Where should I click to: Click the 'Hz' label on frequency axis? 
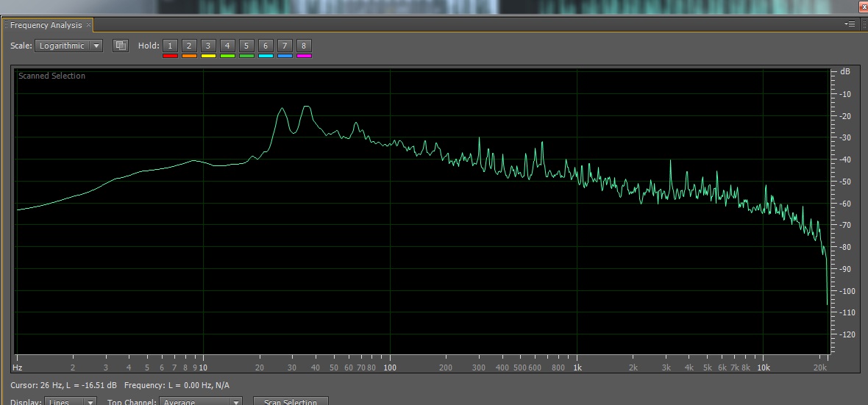pos(17,368)
